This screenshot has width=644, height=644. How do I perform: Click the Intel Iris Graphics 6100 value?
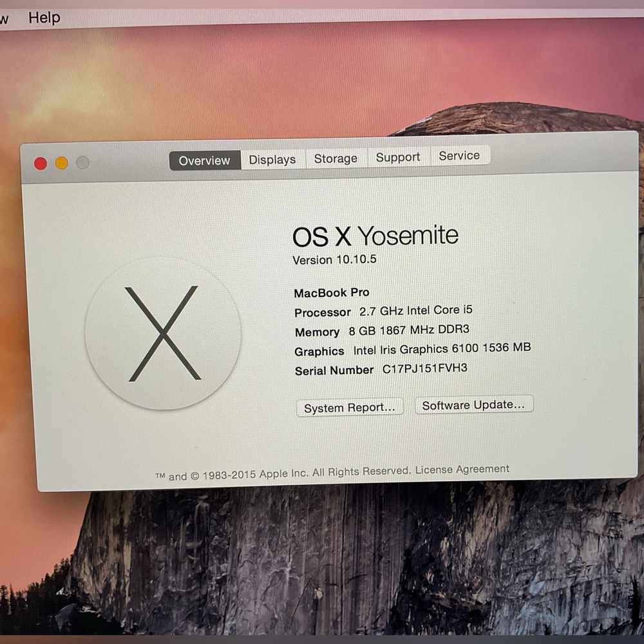click(x=442, y=348)
